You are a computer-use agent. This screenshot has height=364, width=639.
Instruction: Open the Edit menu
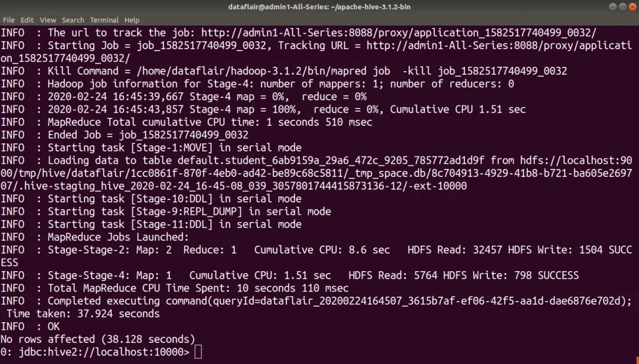(26, 19)
